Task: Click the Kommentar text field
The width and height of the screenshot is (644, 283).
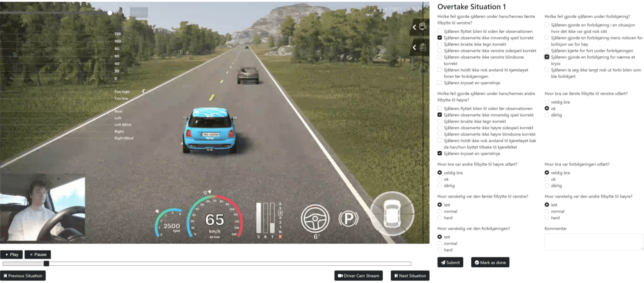Action: pyautogui.click(x=594, y=242)
